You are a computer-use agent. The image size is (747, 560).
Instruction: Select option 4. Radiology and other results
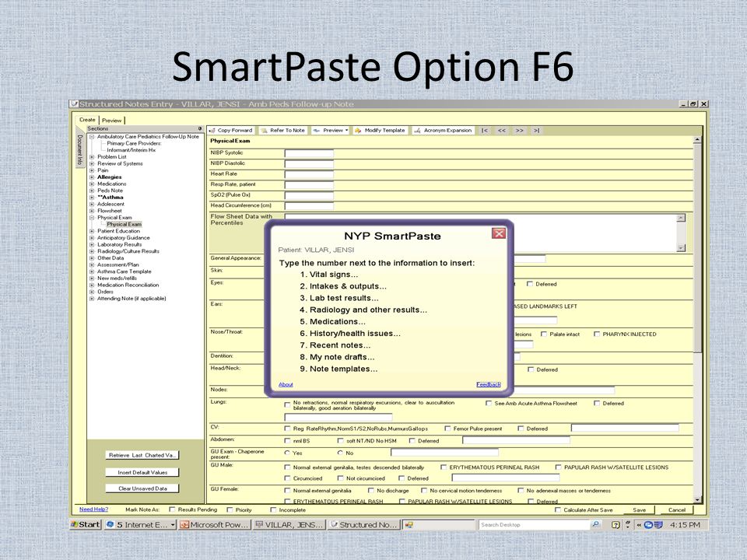tap(363, 310)
